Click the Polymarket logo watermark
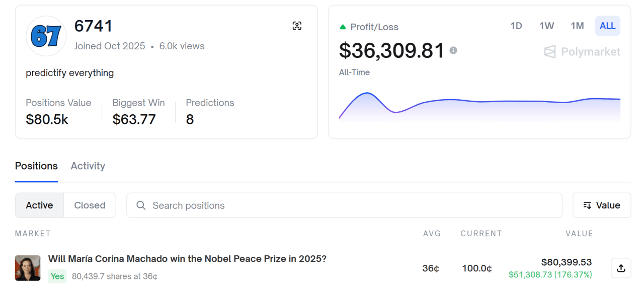The height and width of the screenshot is (297, 644). (x=582, y=52)
